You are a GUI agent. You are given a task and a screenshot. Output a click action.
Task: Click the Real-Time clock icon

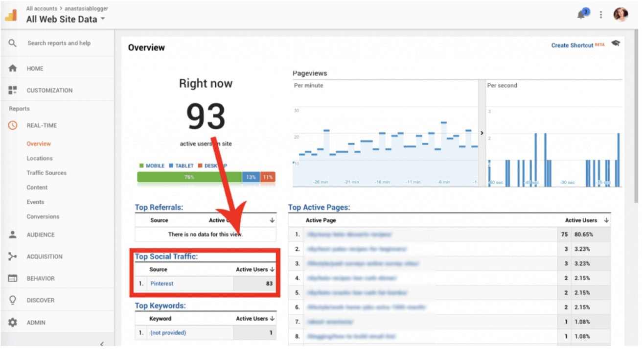tap(13, 125)
